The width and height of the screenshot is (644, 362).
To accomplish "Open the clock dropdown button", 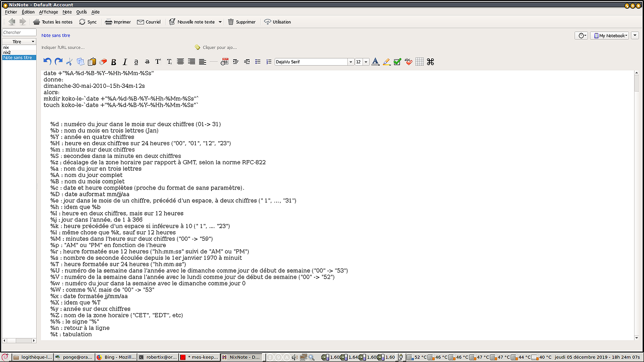I will click(581, 35).
